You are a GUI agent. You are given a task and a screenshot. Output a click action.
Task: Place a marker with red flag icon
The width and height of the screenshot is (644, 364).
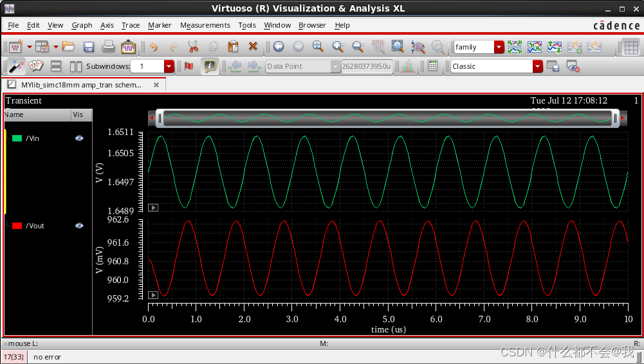[189, 66]
